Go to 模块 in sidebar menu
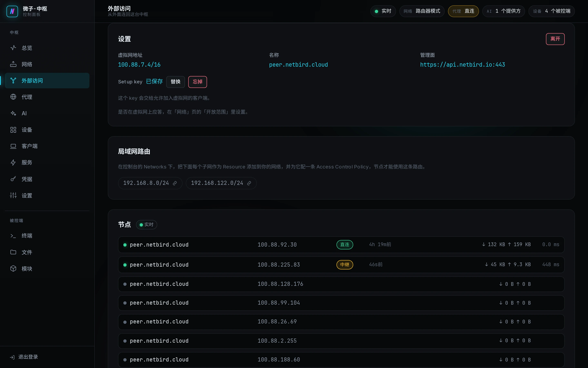The height and width of the screenshot is (368, 588). point(47,268)
